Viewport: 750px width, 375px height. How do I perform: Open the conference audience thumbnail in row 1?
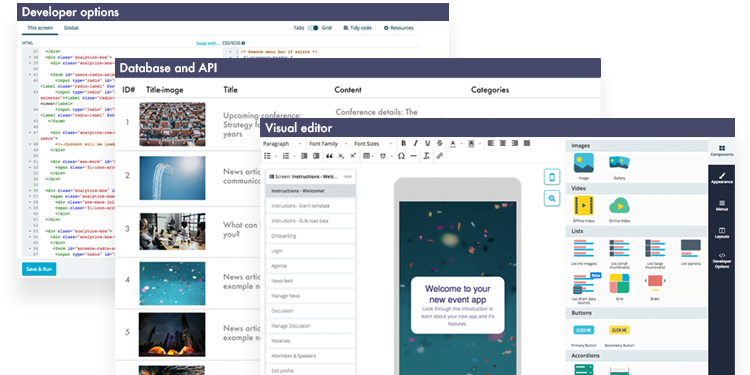click(172, 124)
